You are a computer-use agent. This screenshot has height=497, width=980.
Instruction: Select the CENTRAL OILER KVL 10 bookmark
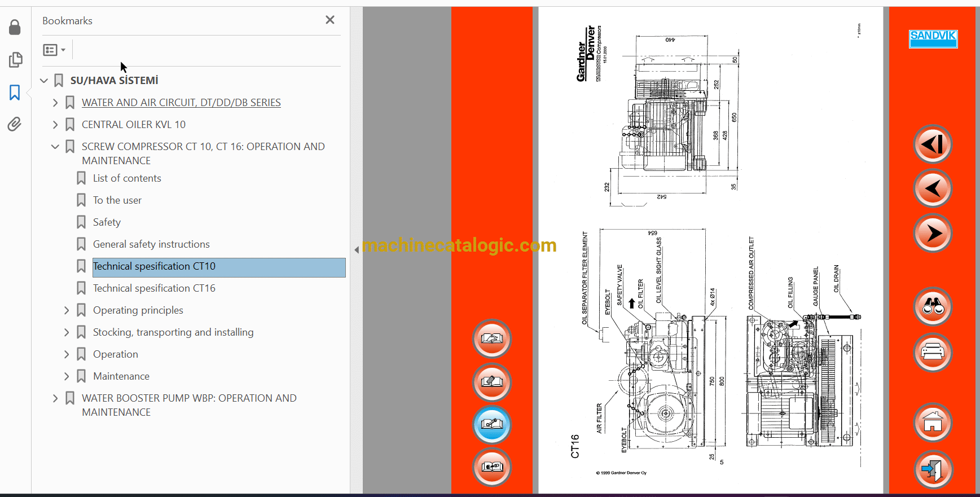click(134, 125)
